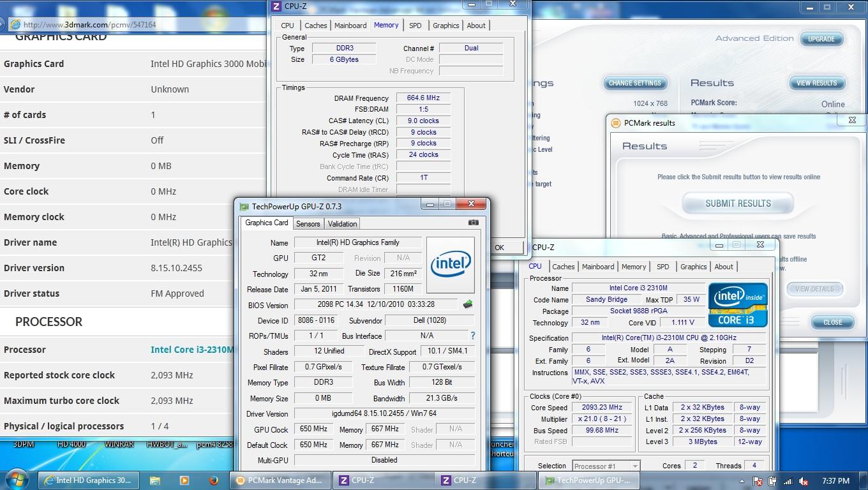Launch Firefox from the taskbar
This screenshot has height=490, width=868.
click(214, 480)
